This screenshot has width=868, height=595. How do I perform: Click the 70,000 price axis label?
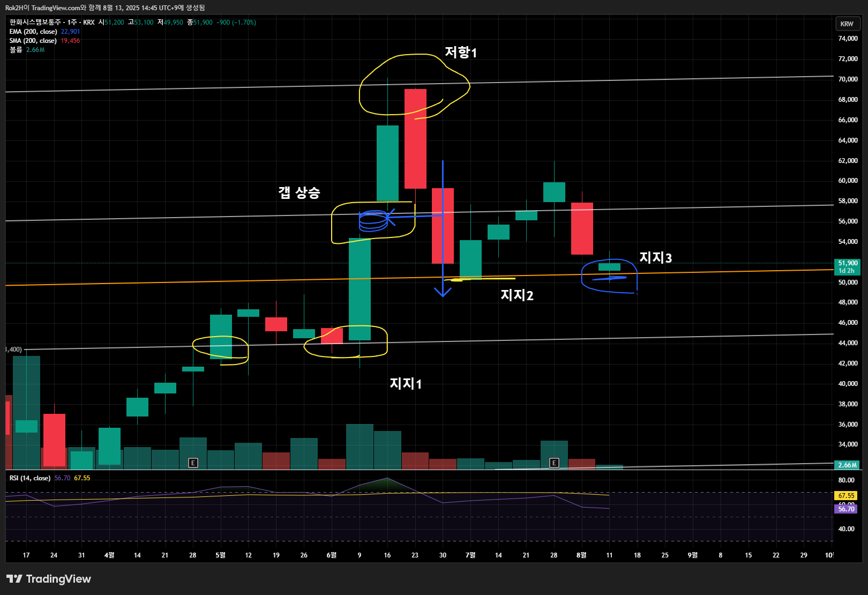pyautogui.click(x=848, y=79)
